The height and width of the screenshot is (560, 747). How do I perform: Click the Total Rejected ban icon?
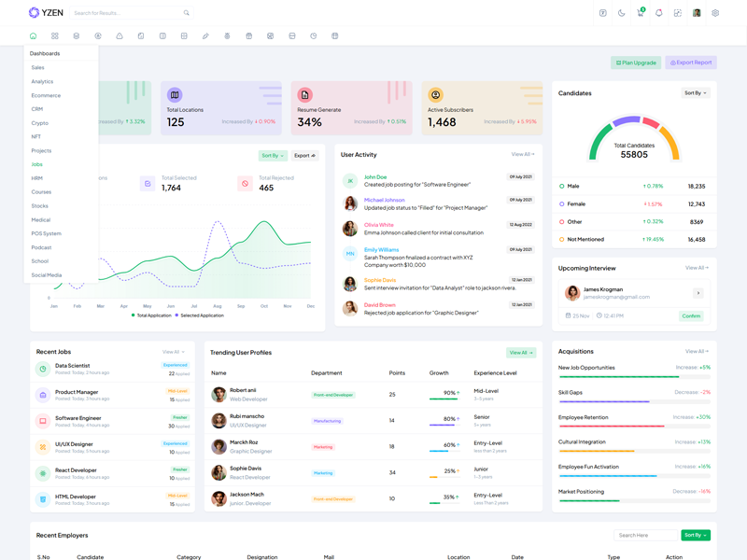246,184
